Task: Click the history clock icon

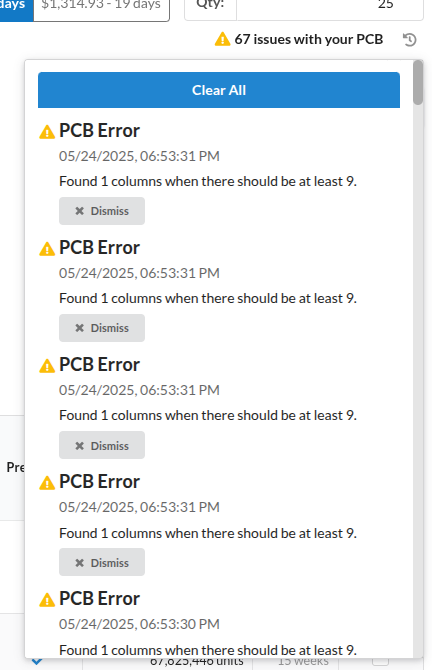Action: click(409, 40)
